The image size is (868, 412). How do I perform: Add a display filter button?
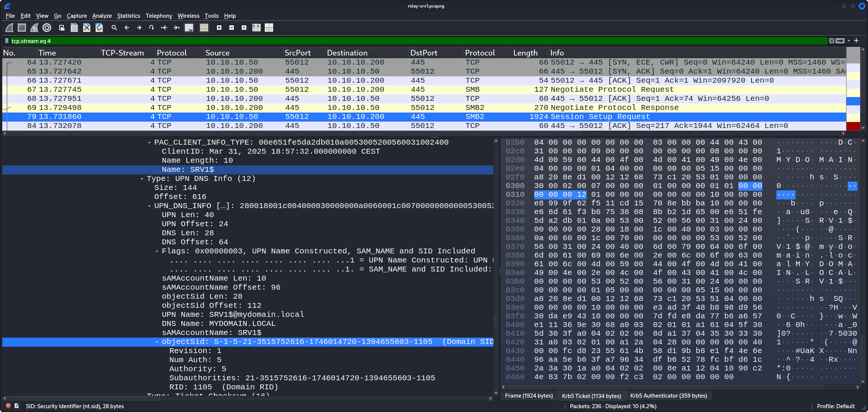856,40
